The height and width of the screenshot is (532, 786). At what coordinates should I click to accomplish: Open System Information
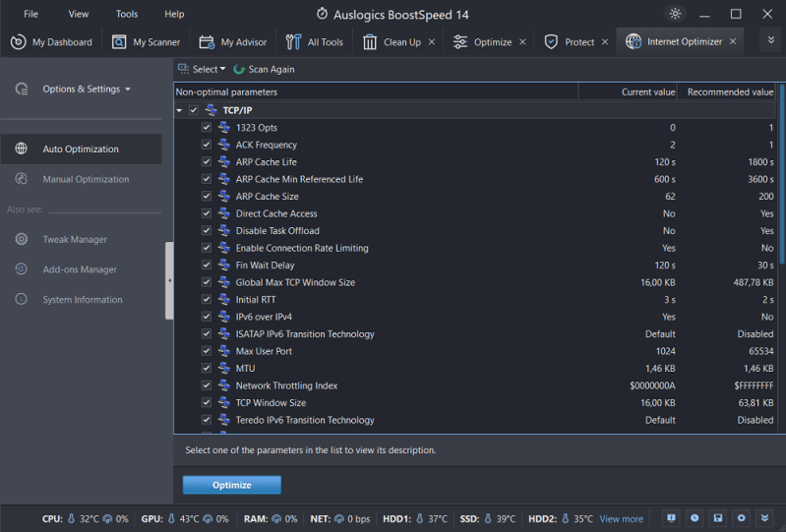coord(82,300)
